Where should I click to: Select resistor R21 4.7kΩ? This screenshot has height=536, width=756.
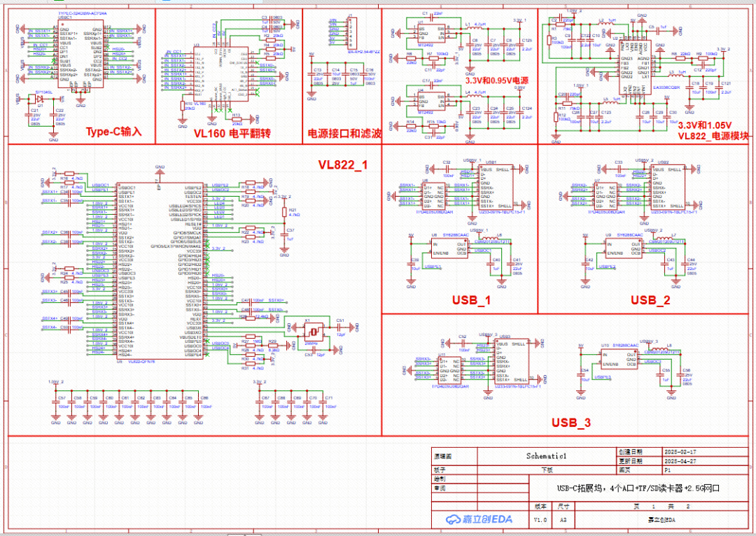[x=284, y=212]
